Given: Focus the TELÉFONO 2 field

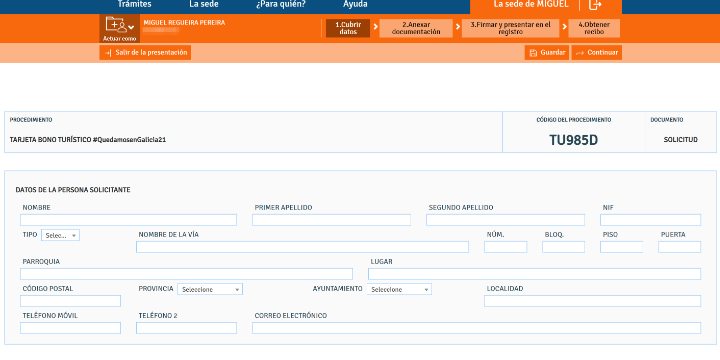Looking at the screenshot, I should 186,328.
